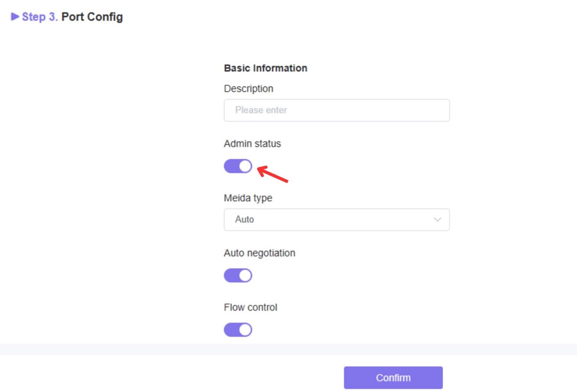Click the red arrow annotation near Admin status
Screen dimensions: 577x392
273,174
